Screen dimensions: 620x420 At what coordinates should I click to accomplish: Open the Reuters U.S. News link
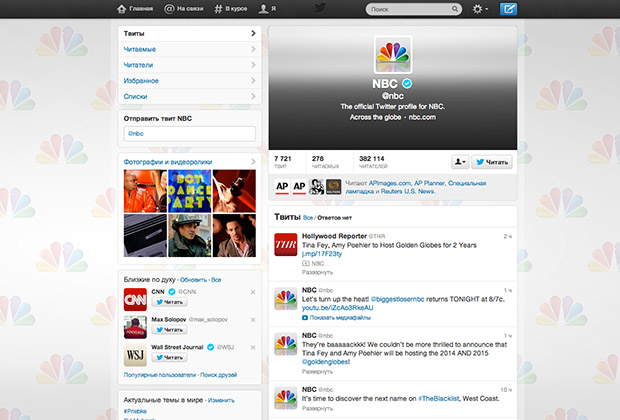(x=407, y=191)
